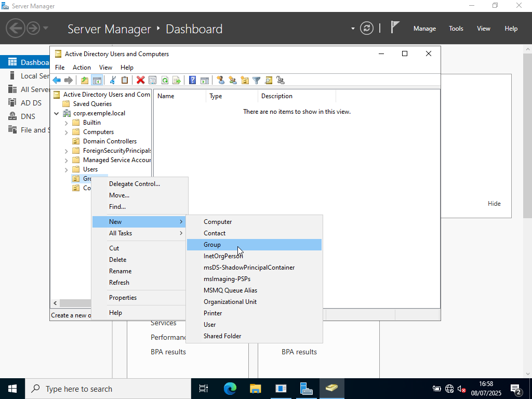Click the Description column header

click(x=297, y=96)
